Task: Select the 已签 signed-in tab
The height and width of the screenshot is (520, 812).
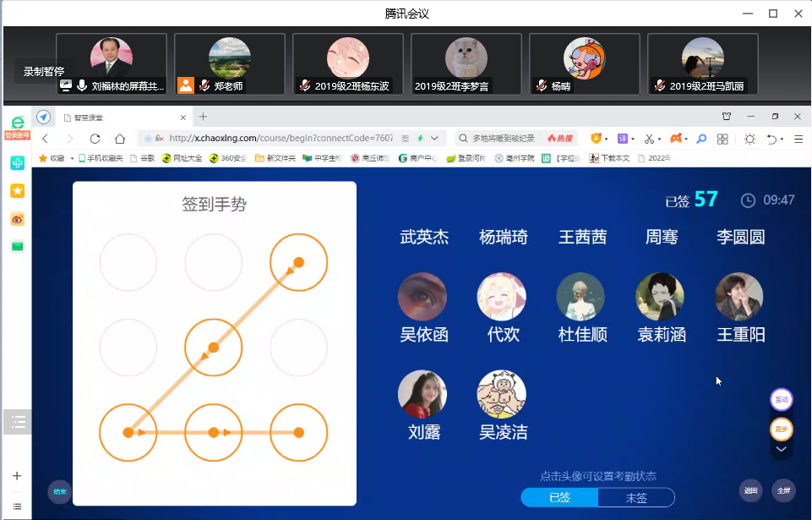Action: [559, 497]
